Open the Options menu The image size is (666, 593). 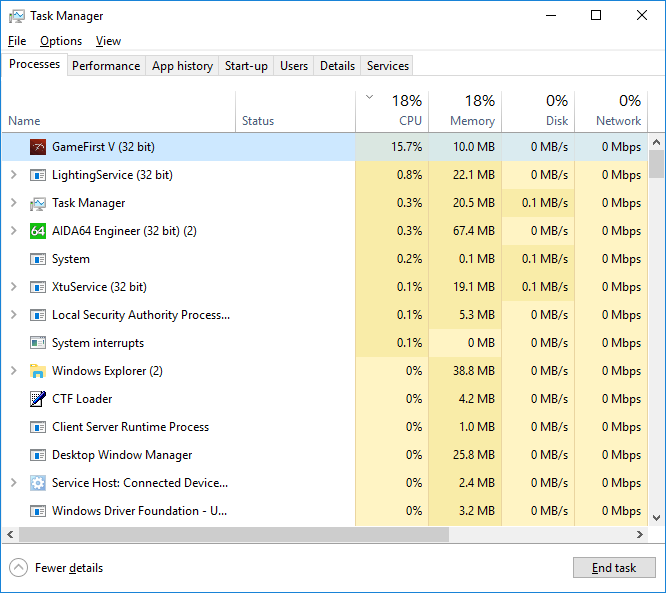click(61, 41)
